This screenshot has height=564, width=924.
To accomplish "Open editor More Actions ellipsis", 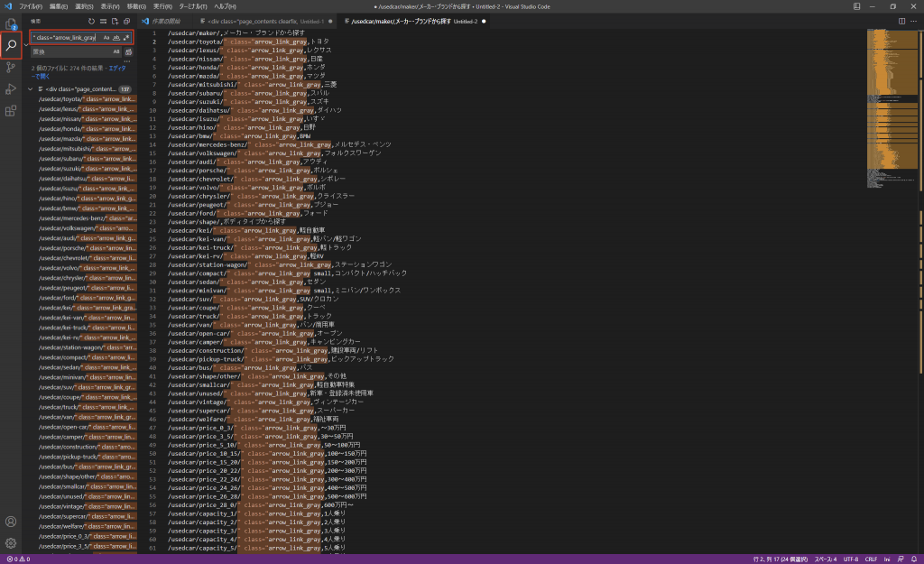I will pos(913,22).
